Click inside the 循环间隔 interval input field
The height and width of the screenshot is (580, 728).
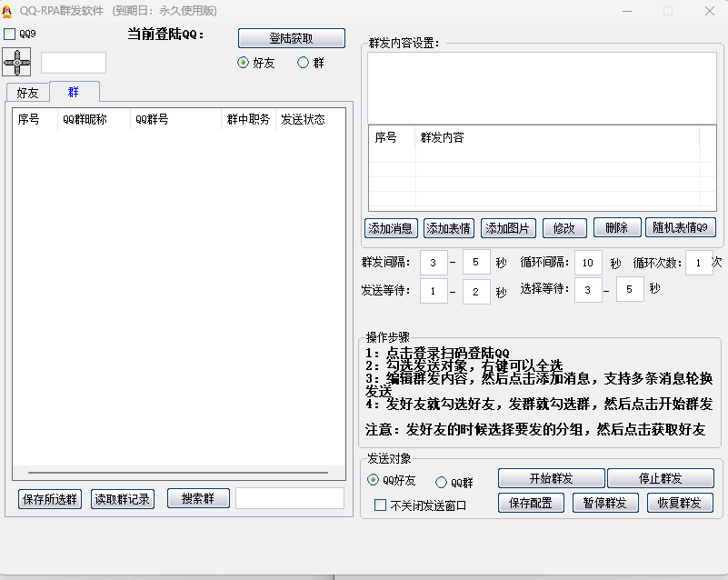588,262
